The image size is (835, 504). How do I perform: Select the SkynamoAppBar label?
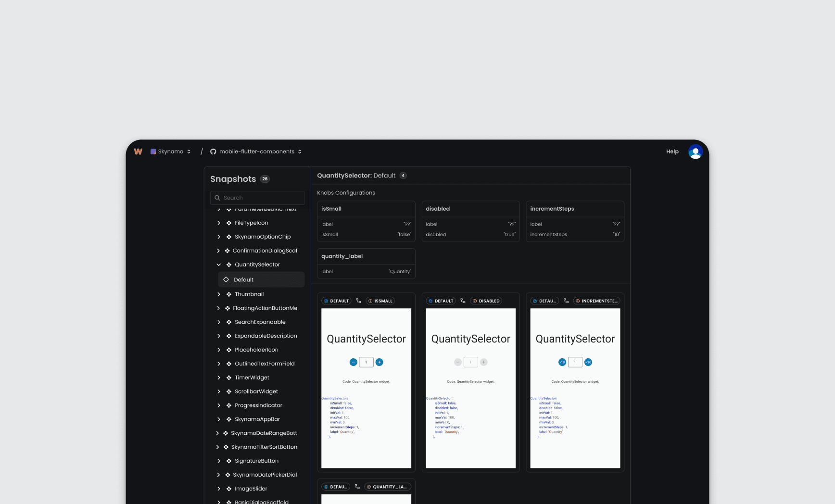point(257,419)
